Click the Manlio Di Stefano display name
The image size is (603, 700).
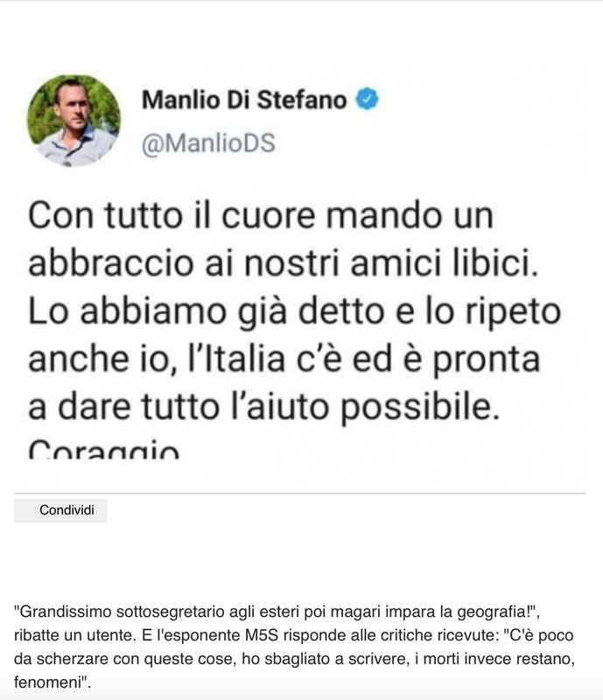point(244,100)
